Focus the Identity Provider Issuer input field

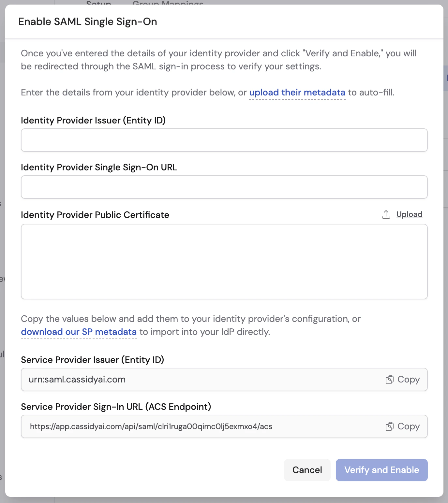point(224,140)
